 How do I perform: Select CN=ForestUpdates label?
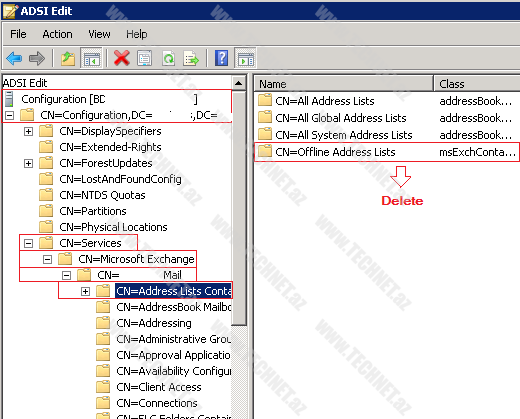pyautogui.click(x=106, y=163)
